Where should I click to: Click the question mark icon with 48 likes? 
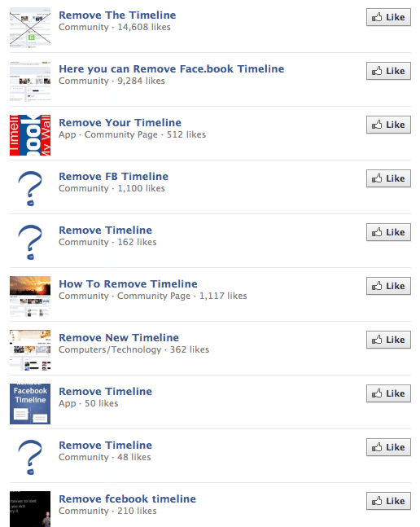point(30,458)
